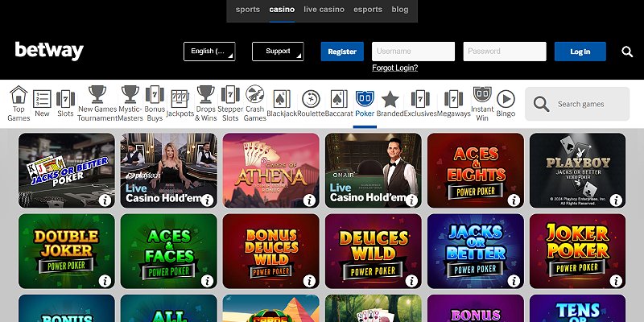Viewport: 644px width, 322px height.
Task: Launch the Cards of Athena game thumbnail
Action: coord(270,170)
